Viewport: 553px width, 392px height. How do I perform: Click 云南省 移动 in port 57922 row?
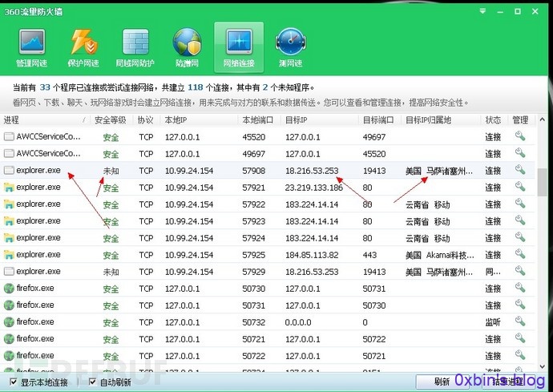(427, 204)
